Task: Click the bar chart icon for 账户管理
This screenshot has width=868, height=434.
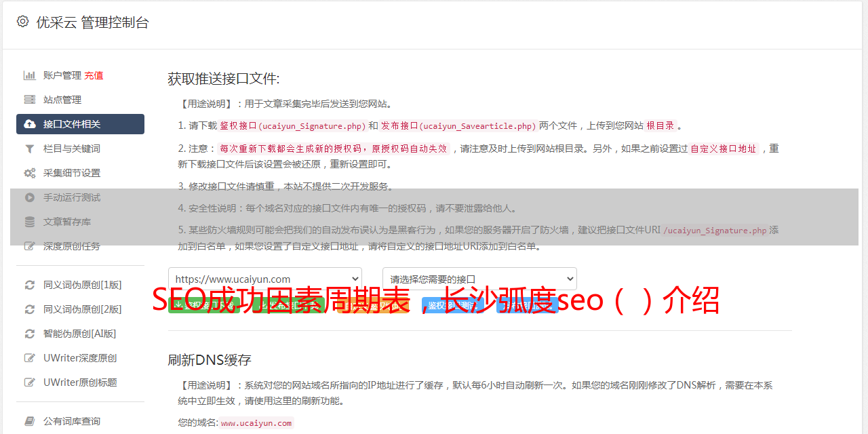Action: pyautogui.click(x=30, y=75)
